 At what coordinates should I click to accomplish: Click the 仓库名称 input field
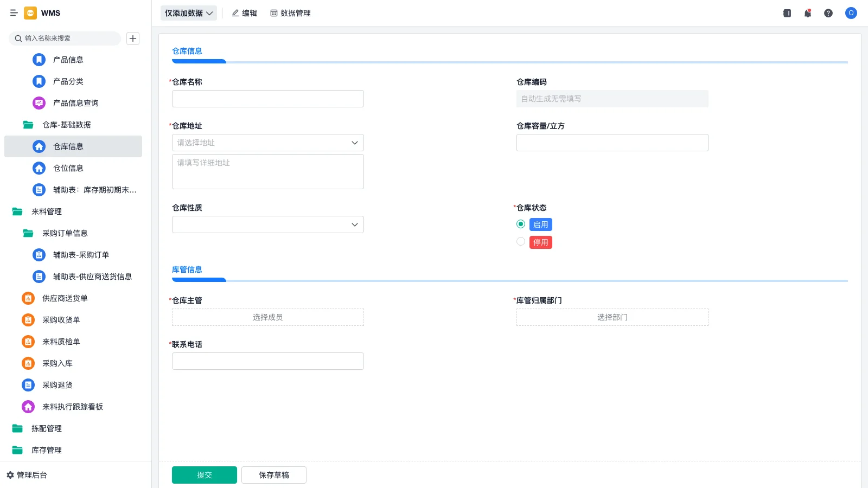click(x=268, y=99)
